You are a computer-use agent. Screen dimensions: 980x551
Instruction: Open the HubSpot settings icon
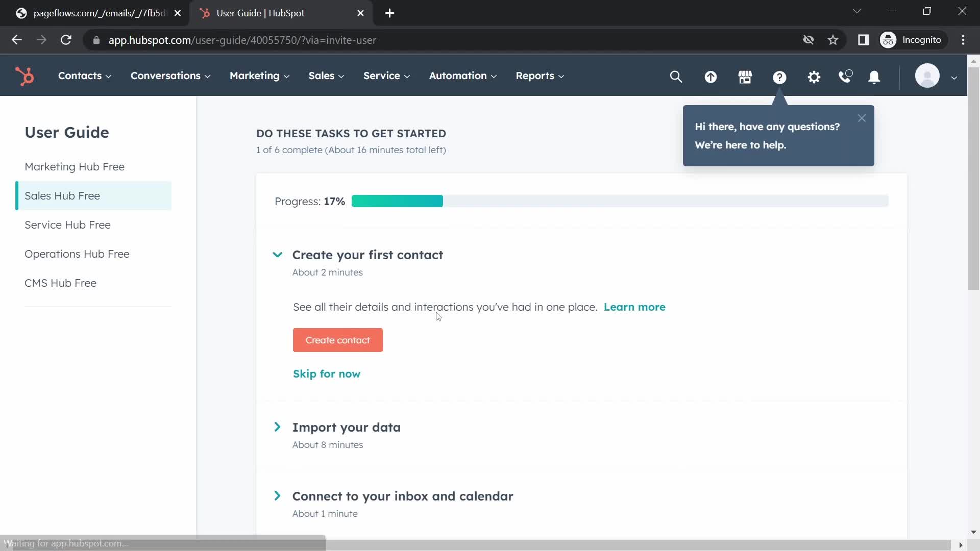click(x=814, y=76)
